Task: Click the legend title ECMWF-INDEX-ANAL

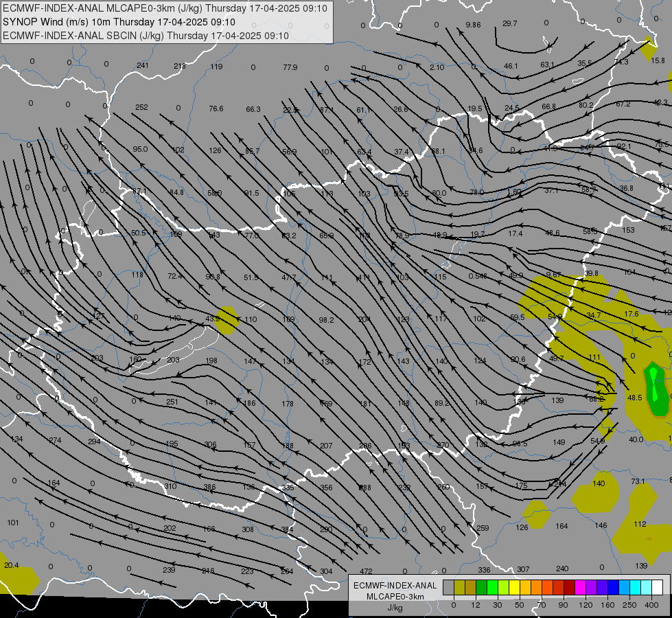Action: coord(395,586)
